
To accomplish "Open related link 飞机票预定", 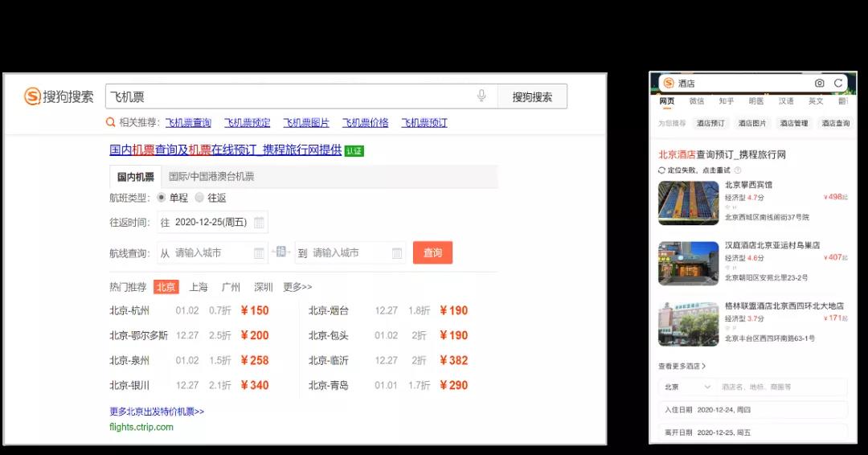I will coord(248,122).
